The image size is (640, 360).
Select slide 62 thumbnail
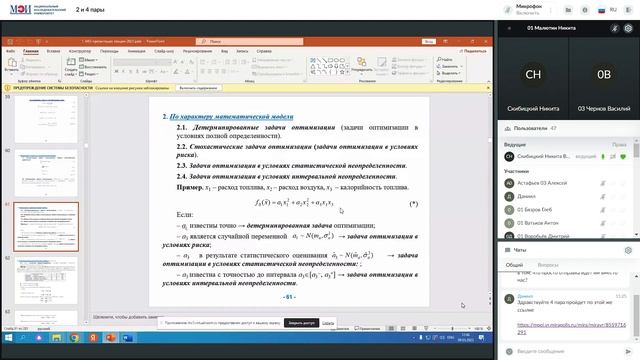coord(46,280)
